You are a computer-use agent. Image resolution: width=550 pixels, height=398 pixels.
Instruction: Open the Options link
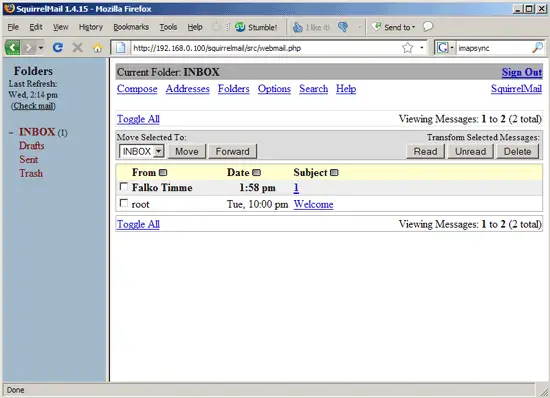coord(274,89)
